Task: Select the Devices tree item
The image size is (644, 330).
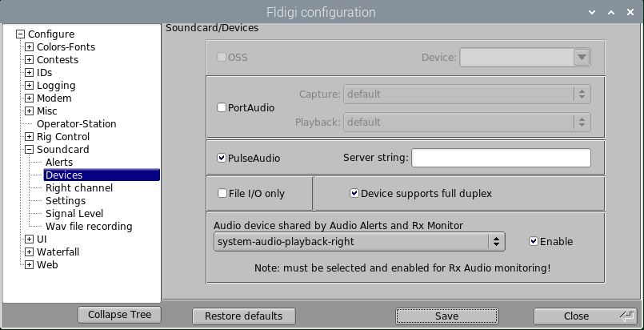Action: tap(102, 175)
